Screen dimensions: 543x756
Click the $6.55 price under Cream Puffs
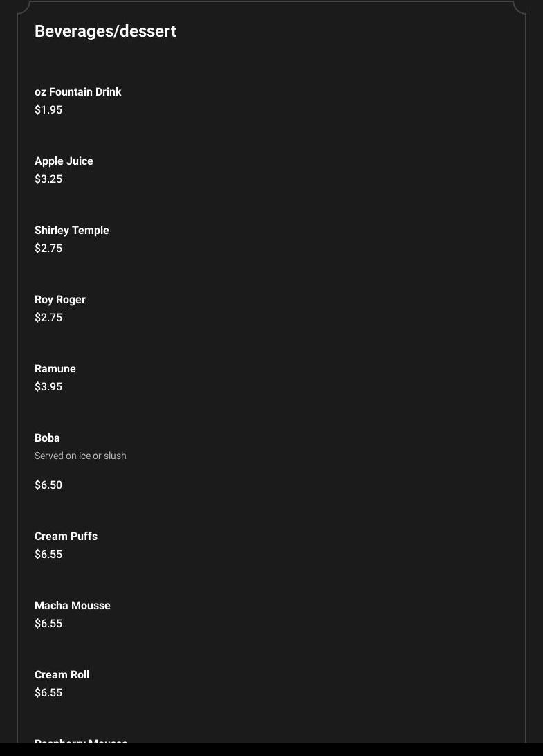point(48,554)
